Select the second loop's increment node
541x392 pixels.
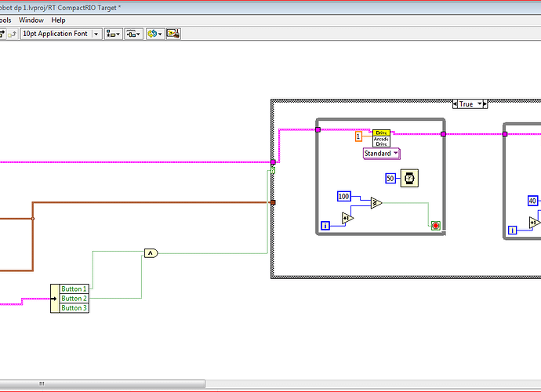535,223
